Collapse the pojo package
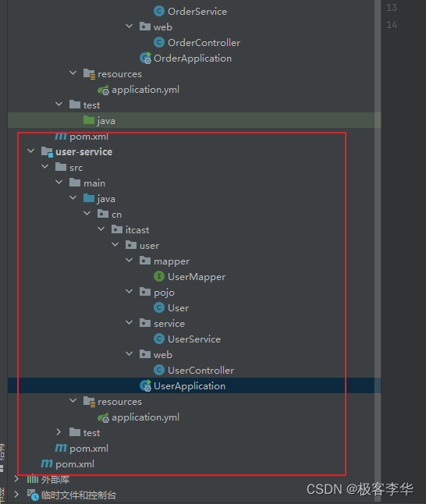Viewport: 426px width, 504px height. [130, 291]
